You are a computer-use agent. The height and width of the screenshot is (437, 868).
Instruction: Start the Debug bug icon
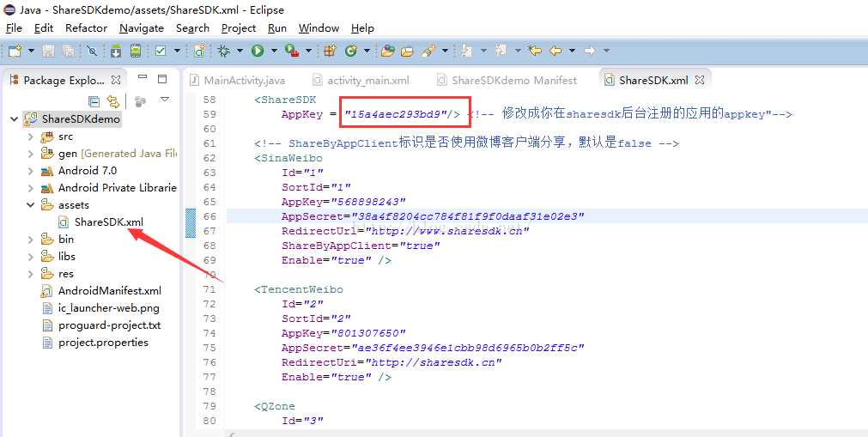tap(224, 51)
